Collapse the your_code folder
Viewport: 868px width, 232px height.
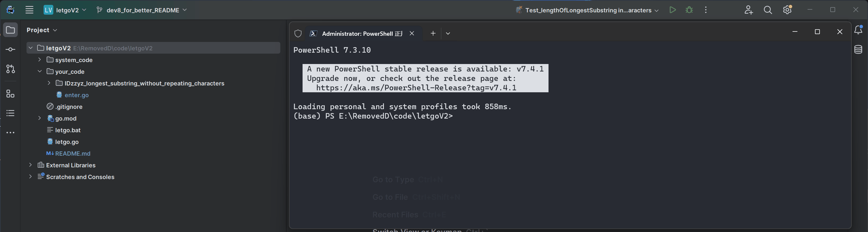pos(40,71)
